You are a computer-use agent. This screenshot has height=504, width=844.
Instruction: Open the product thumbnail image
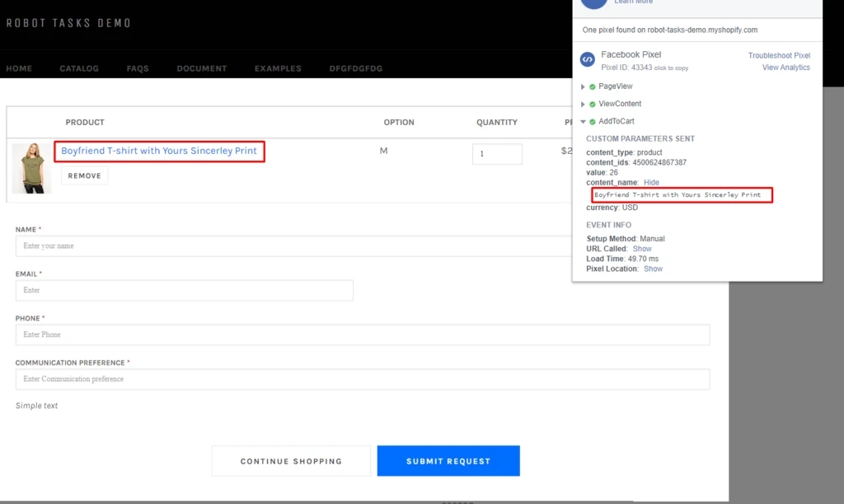point(31,168)
